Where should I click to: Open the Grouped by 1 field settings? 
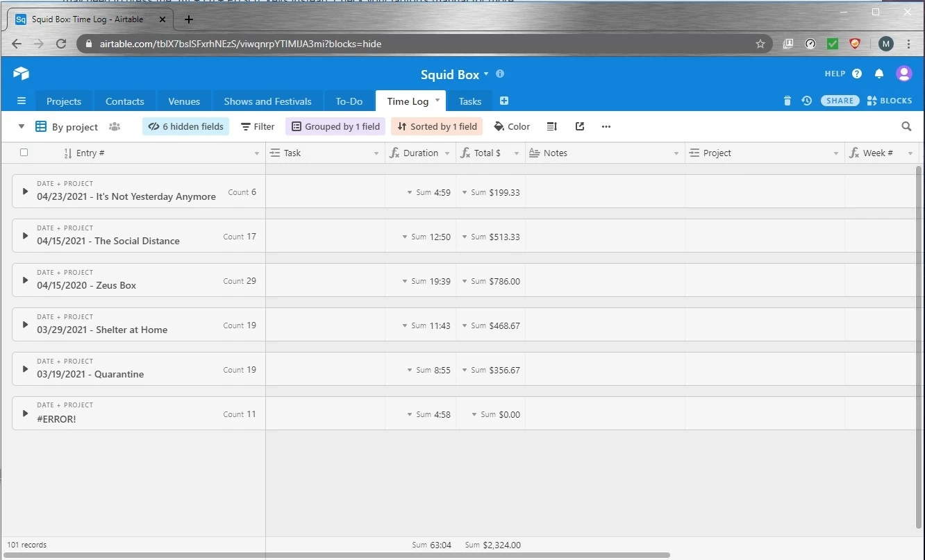pos(335,126)
